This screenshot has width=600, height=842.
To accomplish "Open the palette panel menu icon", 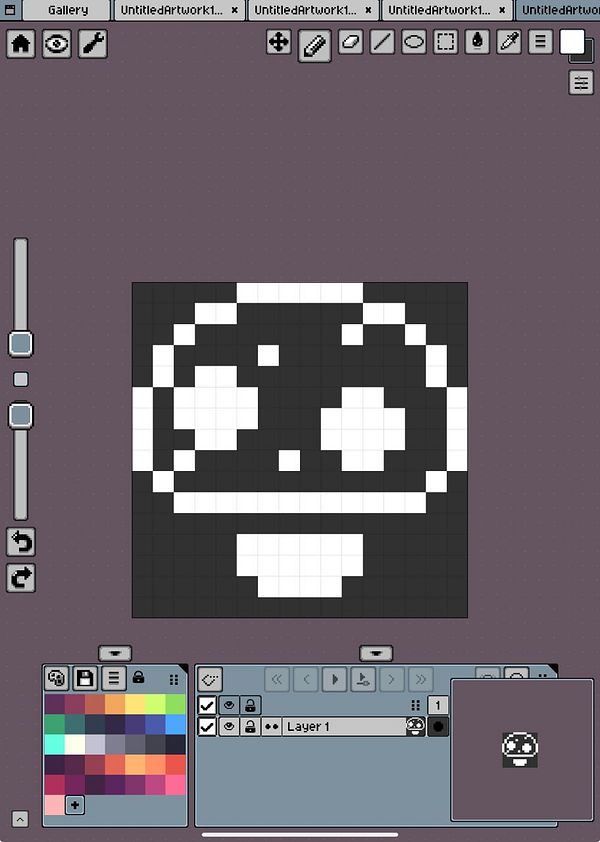I will pyautogui.click(x=113, y=678).
